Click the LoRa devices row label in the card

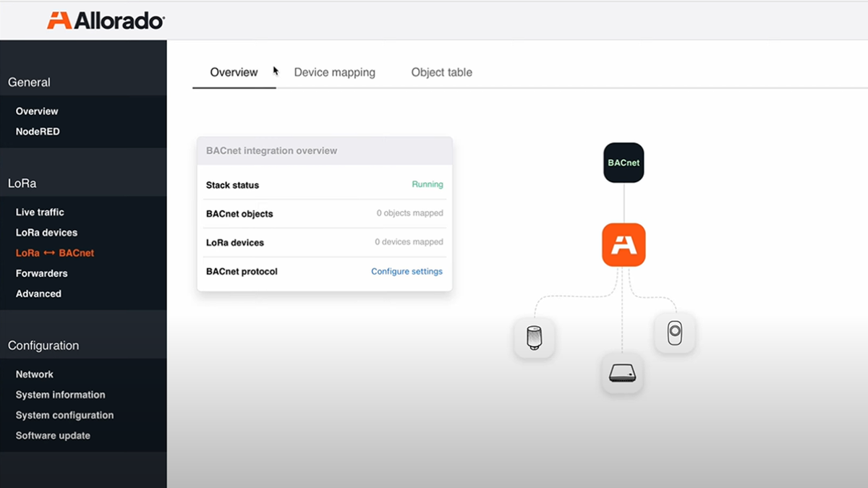point(235,243)
